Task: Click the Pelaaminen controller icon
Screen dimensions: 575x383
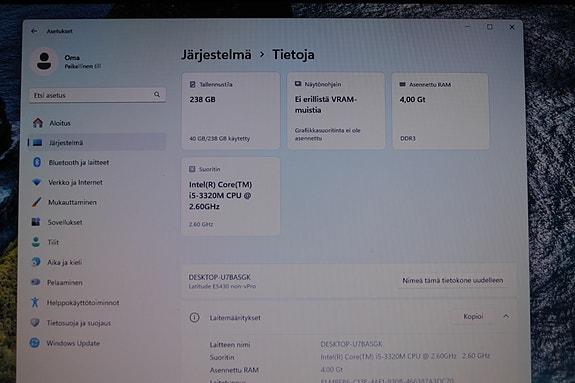Action: [36, 282]
